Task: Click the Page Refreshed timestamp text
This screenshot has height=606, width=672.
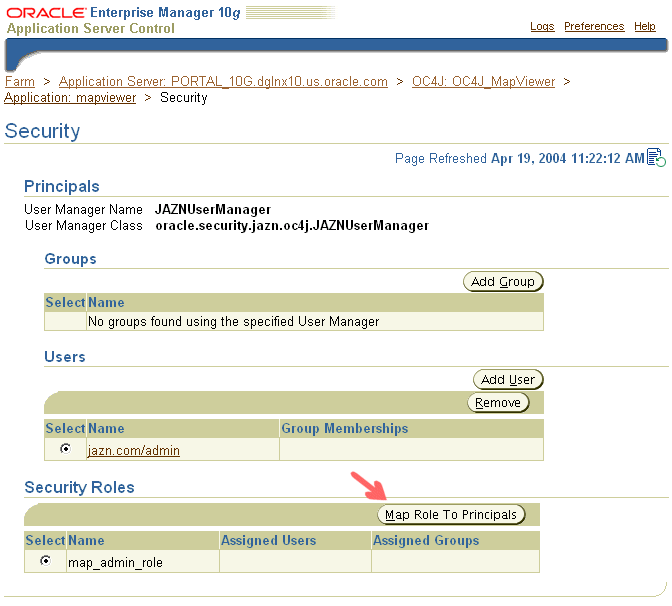Action: (519, 158)
